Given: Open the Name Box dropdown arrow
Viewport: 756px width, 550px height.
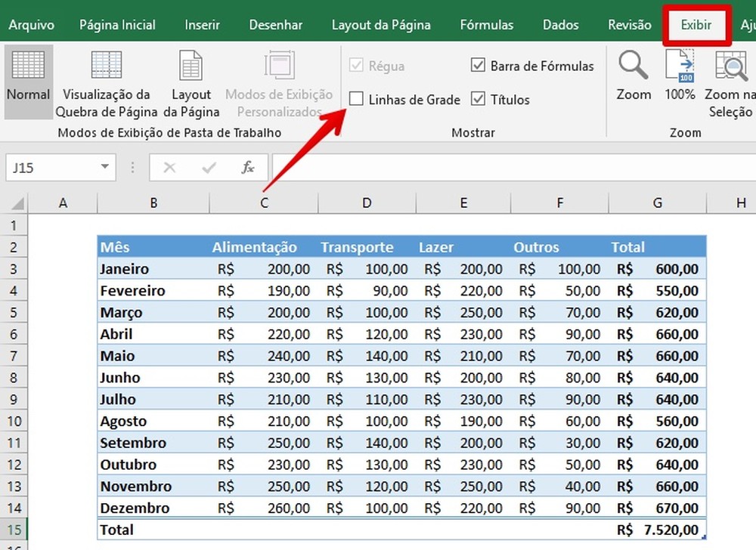Looking at the screenshot, I should pos(104,167).
